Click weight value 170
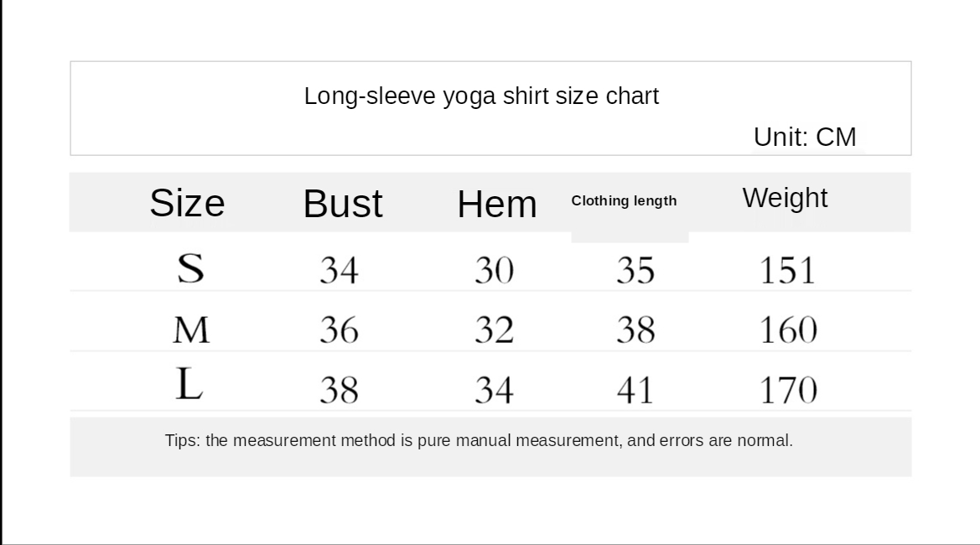 pyautogui.click(x=787, y=390)
